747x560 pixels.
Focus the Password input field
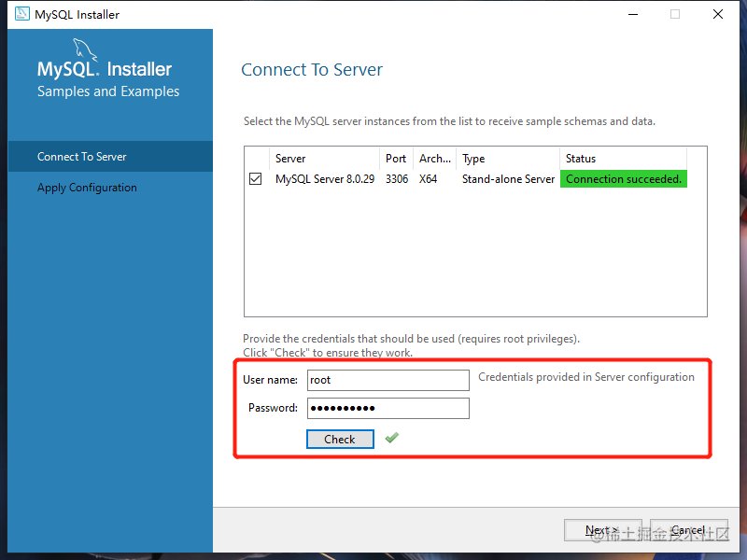[388, 408]
